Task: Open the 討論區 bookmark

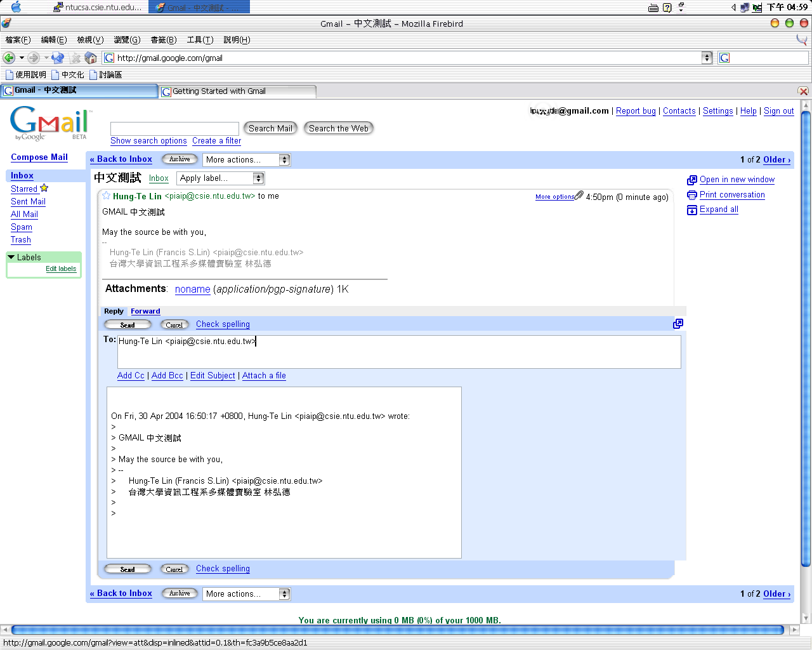Action: pos(105,75)
